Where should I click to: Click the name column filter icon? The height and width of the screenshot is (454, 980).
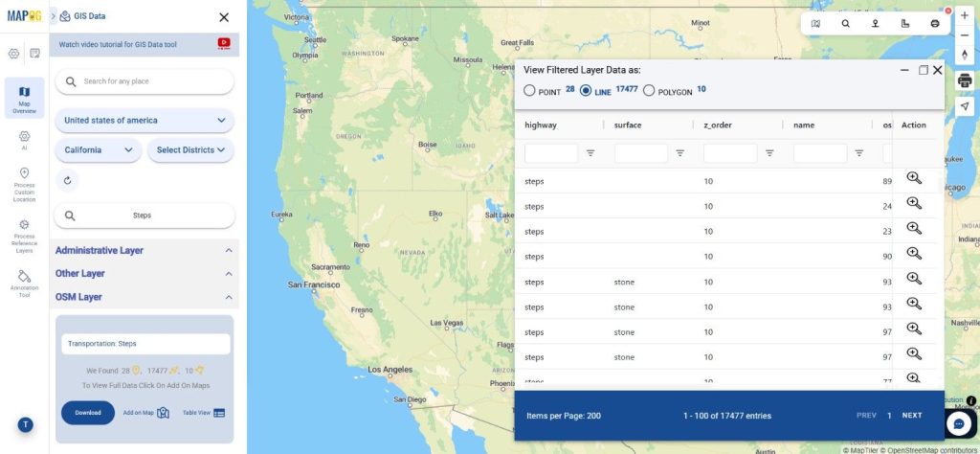[859, 153]
